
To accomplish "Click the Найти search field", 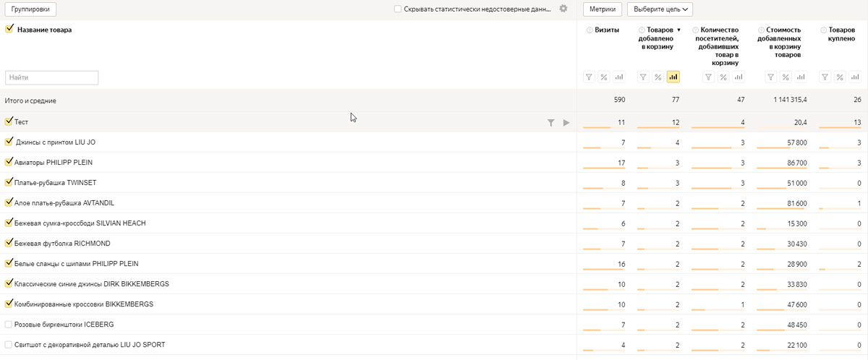I will 51,77.
